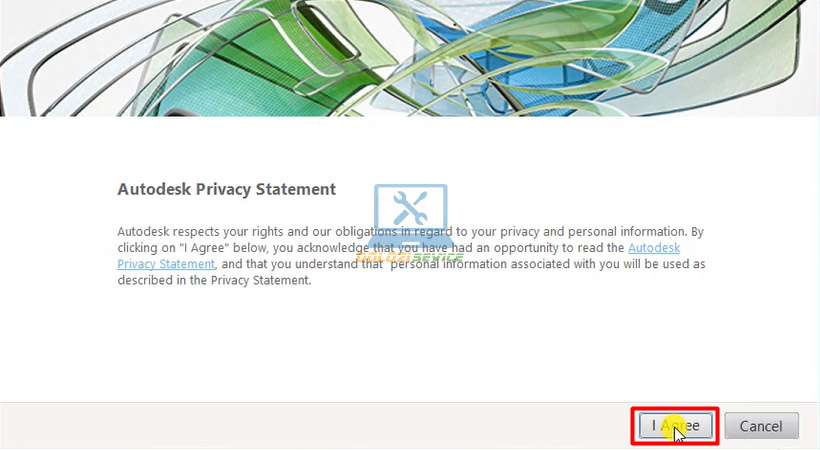820x450 pixels.
Task: Open the Autodesk Privacy Statement hyperlink
Action: [x=653, y=247]
